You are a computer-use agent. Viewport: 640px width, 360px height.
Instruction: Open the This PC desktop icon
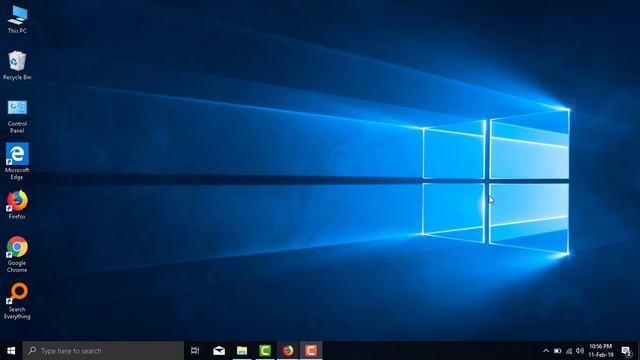pos(17,19)
